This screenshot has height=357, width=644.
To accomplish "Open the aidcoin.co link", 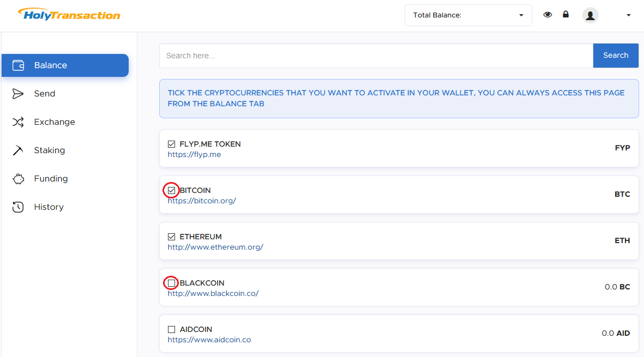I will pos(209,340).
